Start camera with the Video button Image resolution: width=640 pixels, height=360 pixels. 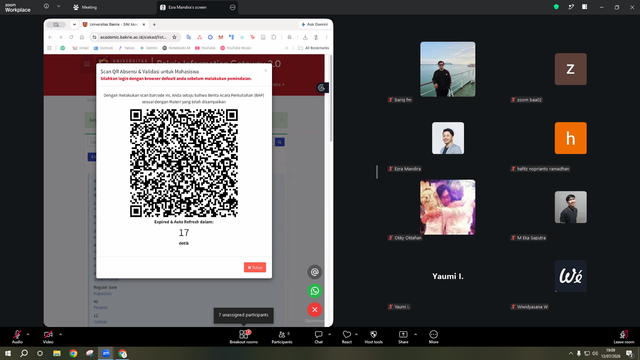[x=48, y=337]
